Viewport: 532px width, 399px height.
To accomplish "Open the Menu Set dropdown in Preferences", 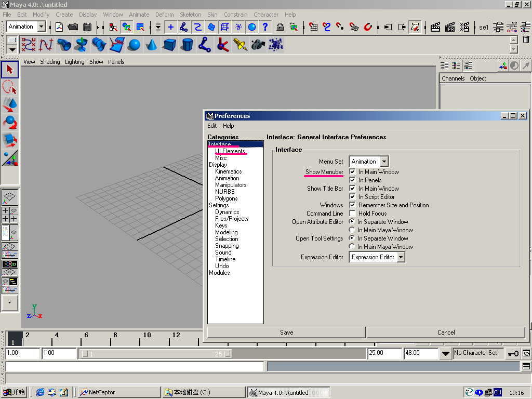I will tap(368, 162).
